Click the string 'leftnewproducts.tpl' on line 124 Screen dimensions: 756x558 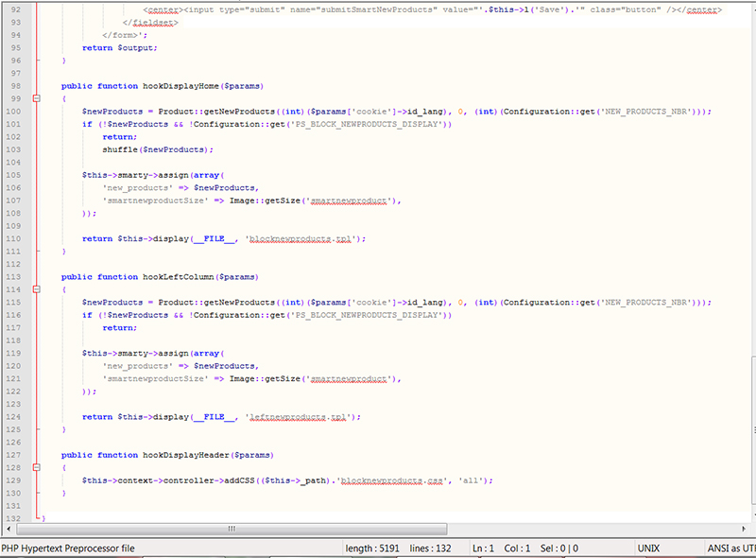pos(300,417)
